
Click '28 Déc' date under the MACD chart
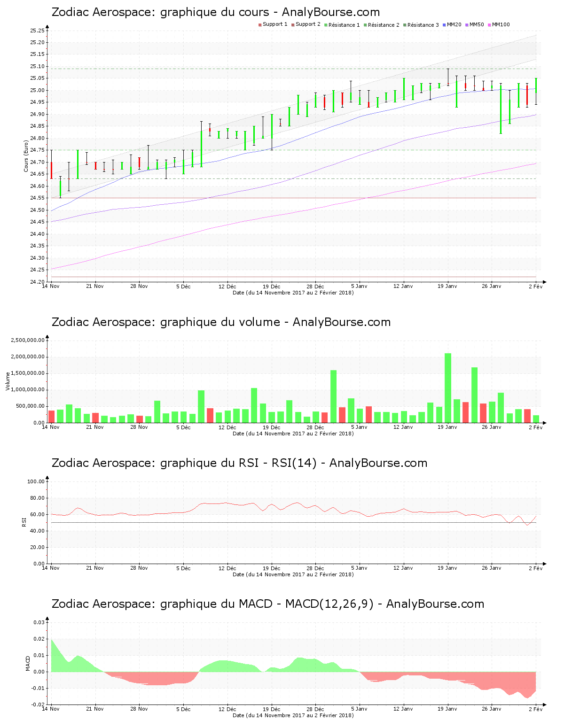pos(315,709)
